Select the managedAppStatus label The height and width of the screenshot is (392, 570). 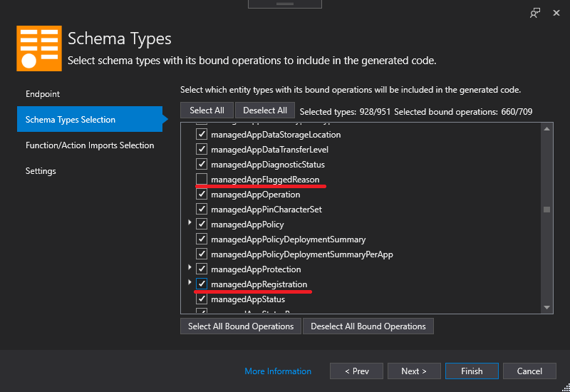tap(248, 299)
